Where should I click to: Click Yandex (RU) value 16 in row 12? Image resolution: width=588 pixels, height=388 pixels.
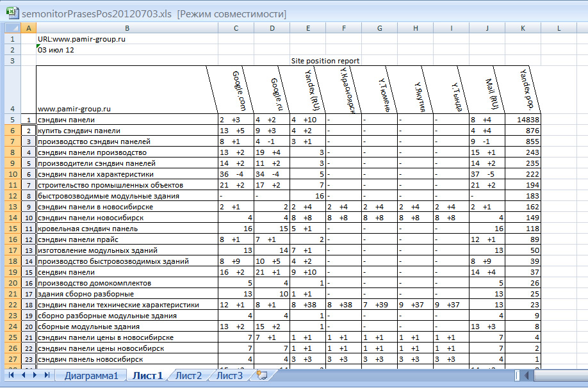[308, 196]
